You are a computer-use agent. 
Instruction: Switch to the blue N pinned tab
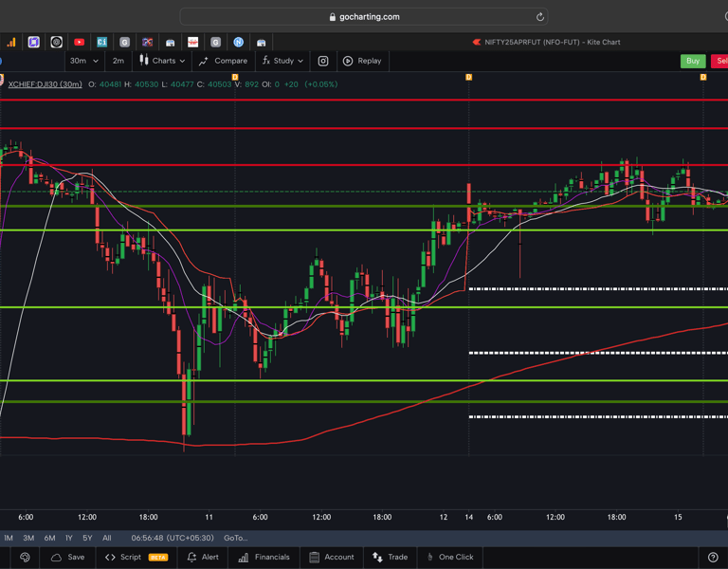click(238, 43)
